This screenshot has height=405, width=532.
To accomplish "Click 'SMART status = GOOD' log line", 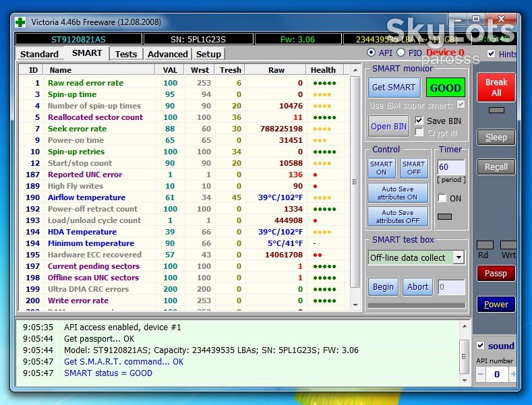I will (109, 373).
